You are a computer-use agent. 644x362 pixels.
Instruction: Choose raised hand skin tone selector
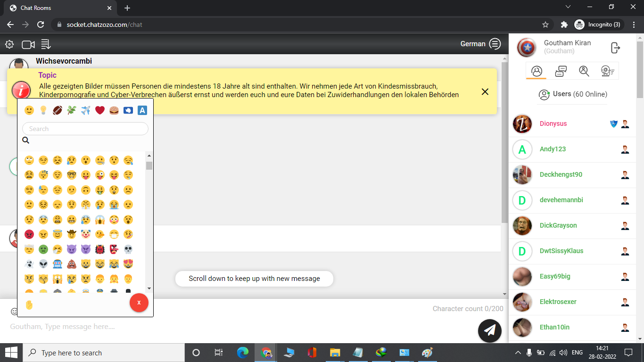(x=29, y=305)
